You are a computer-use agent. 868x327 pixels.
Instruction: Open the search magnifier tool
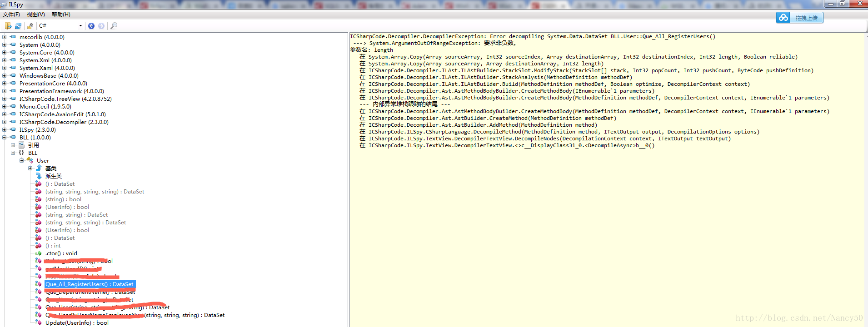pyautogui.click(x=114, y=26)
